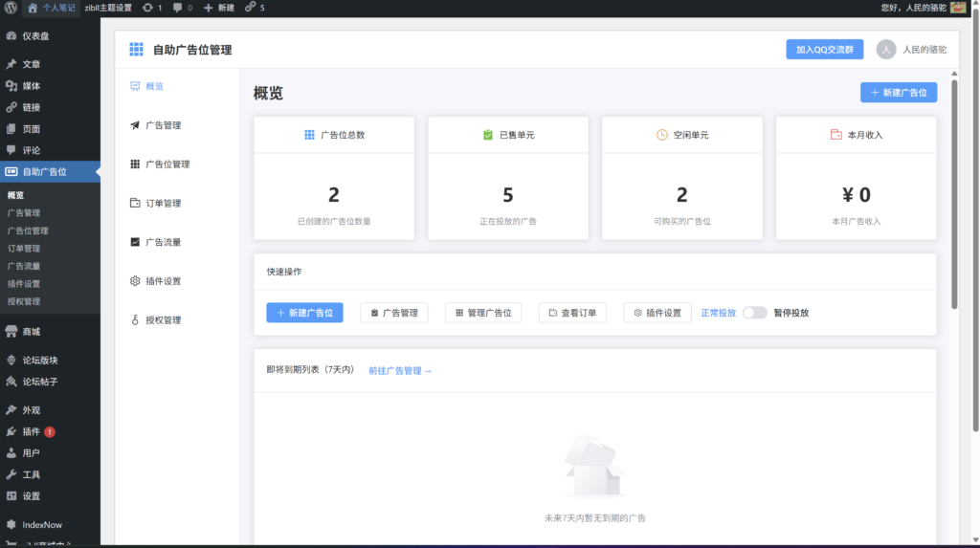Image resolution: width=980 pixels, height=548 pixels.
Task: Toggle the 正常投放/暂停投放 switch
Action: click(755, 313)
